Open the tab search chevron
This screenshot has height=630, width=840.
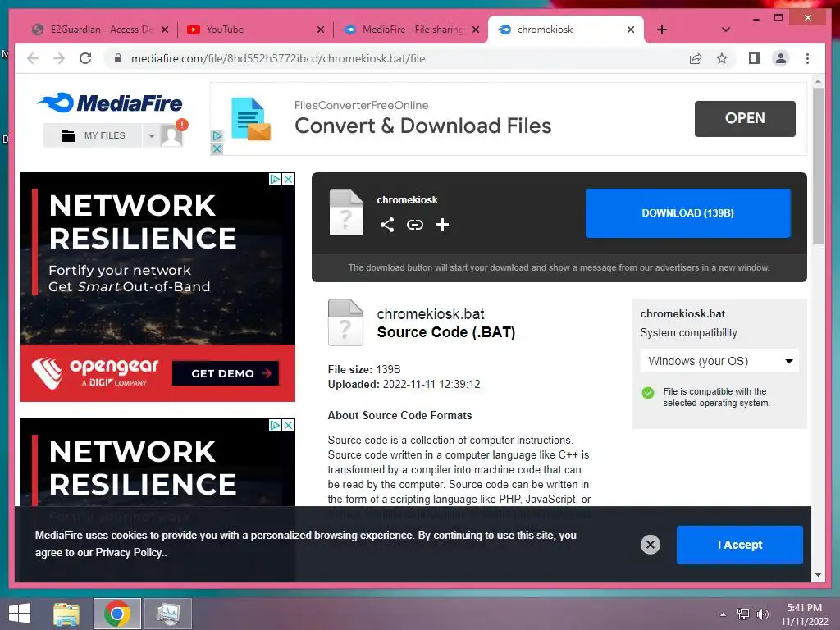[725, 30]
